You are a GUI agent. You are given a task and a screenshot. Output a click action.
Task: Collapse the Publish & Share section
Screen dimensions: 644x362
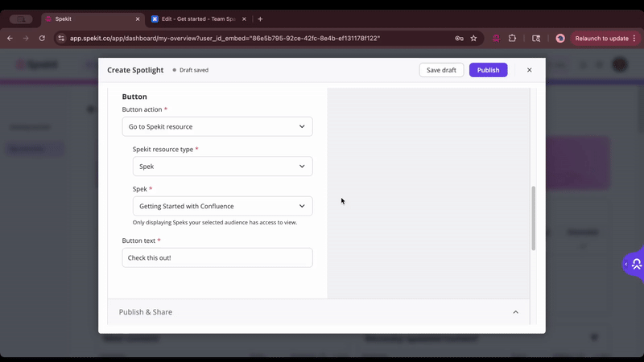click(515, 312)
